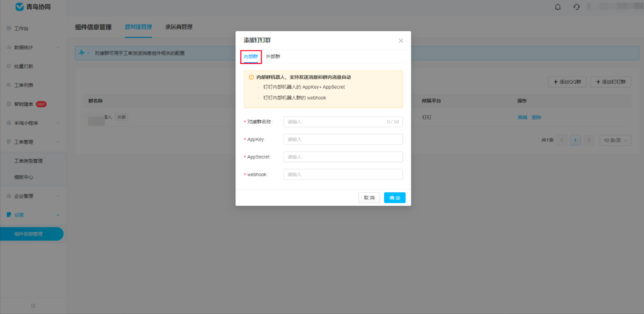Collapse 工单管理 sidebar menu
This screenshot has width=644, height=314.
pos(33,142)
